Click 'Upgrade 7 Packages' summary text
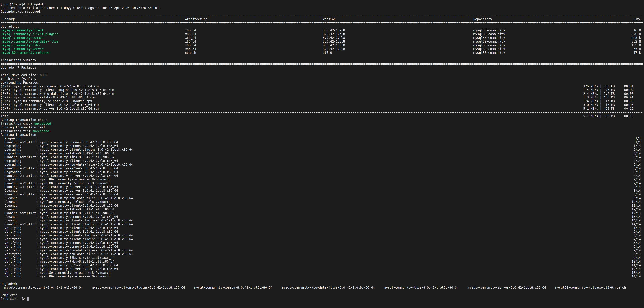 (18, 68)
